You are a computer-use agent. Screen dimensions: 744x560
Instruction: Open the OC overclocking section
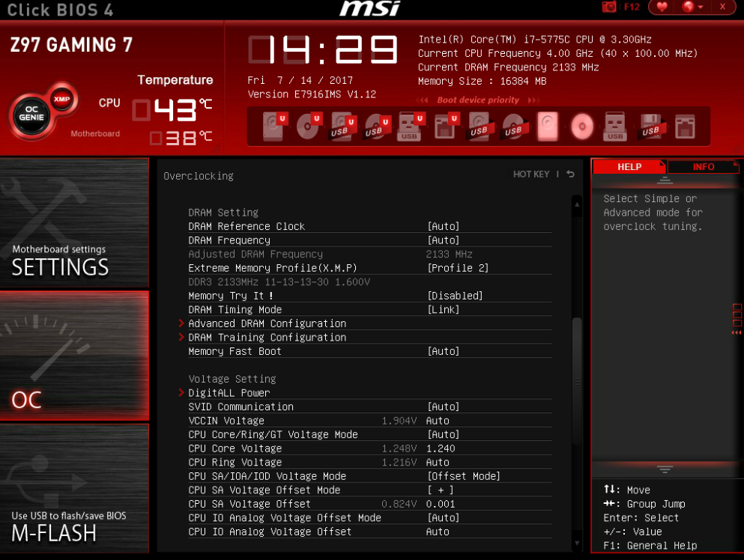[74, 356]
